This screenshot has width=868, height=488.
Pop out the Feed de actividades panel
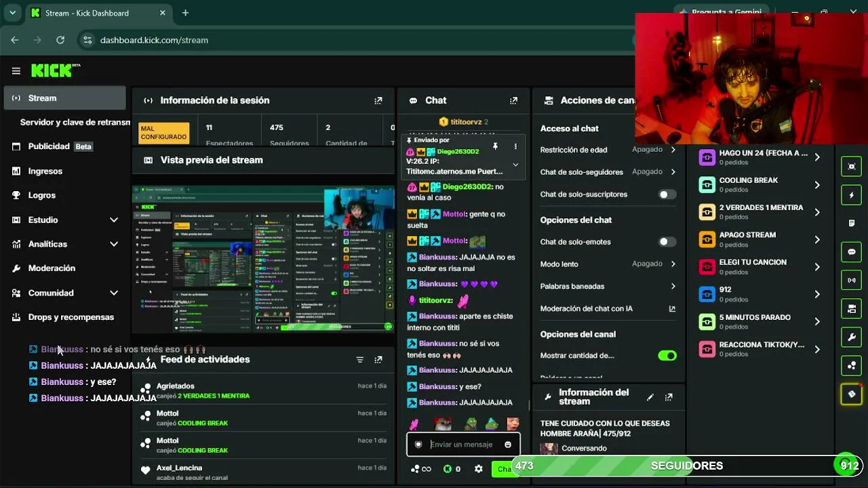point(378,359)
